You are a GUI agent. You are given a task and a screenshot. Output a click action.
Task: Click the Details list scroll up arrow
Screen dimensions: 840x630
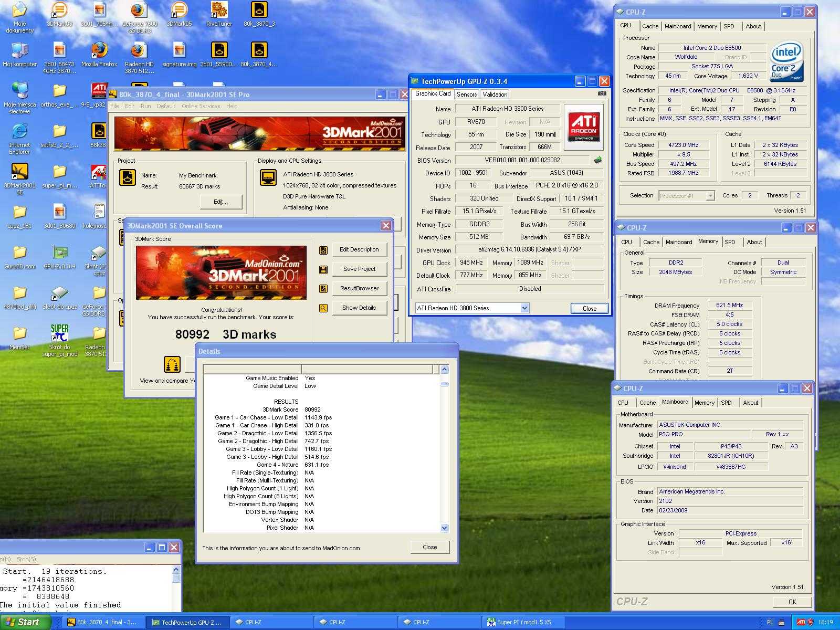click(x=444, y=370)
